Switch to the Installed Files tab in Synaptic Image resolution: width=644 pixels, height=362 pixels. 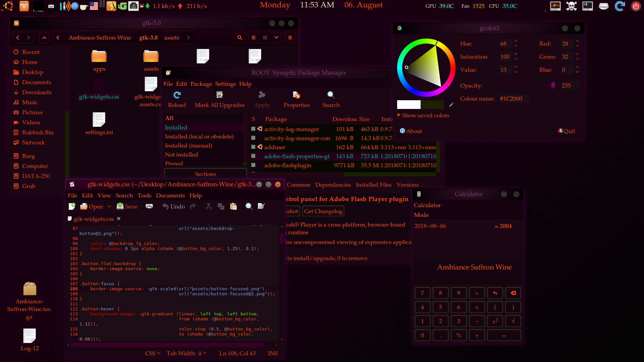click(373, 185)
